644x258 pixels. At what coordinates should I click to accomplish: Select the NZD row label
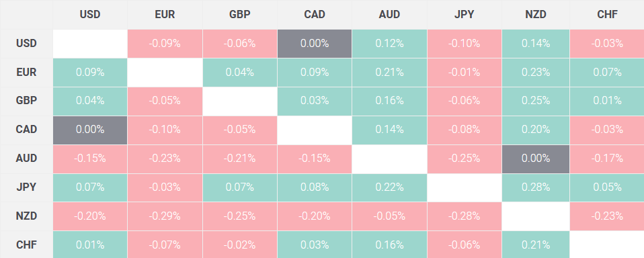coord(26,216)
